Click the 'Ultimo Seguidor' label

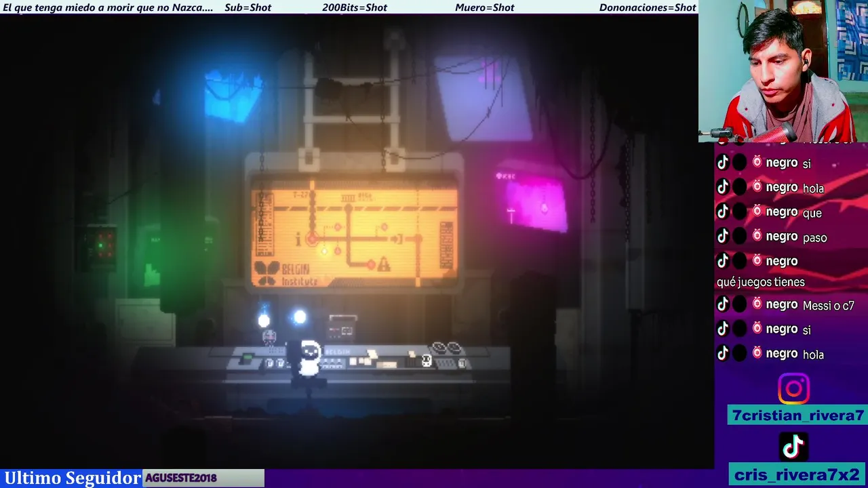point(72,479)
